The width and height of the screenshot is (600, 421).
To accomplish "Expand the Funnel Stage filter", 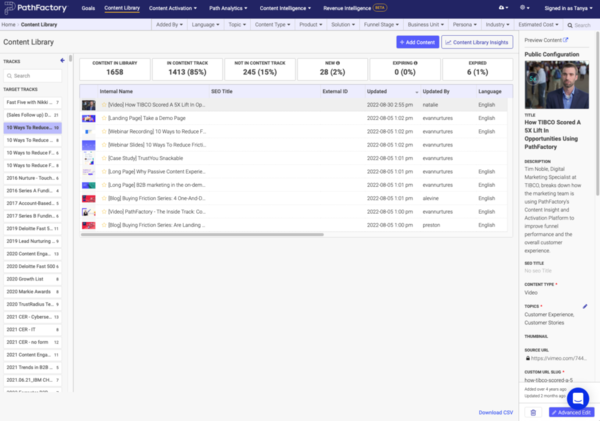I will pyautogui.click(x=381, y=24).
